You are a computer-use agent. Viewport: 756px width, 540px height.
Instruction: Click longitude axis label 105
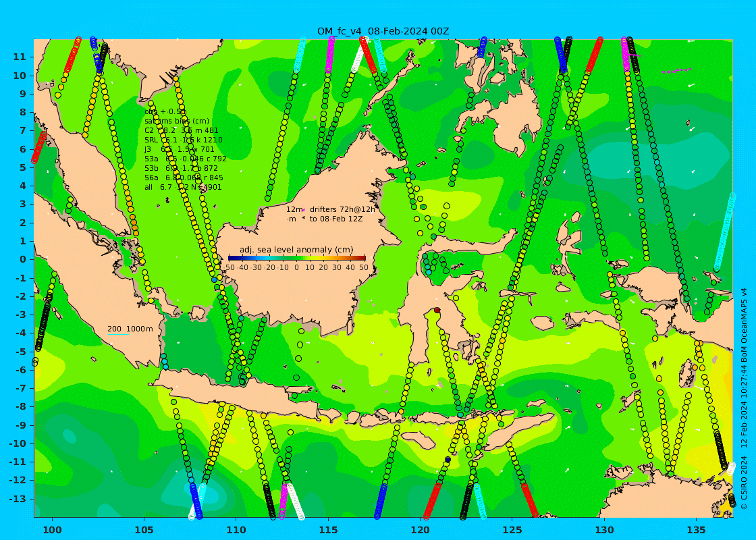coord(144,530)
